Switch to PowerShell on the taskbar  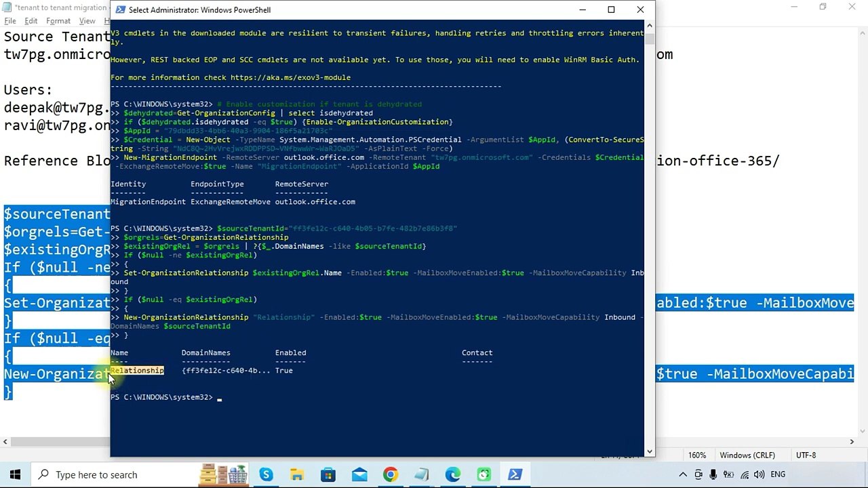pyautogui.click(x=515, y=474)
